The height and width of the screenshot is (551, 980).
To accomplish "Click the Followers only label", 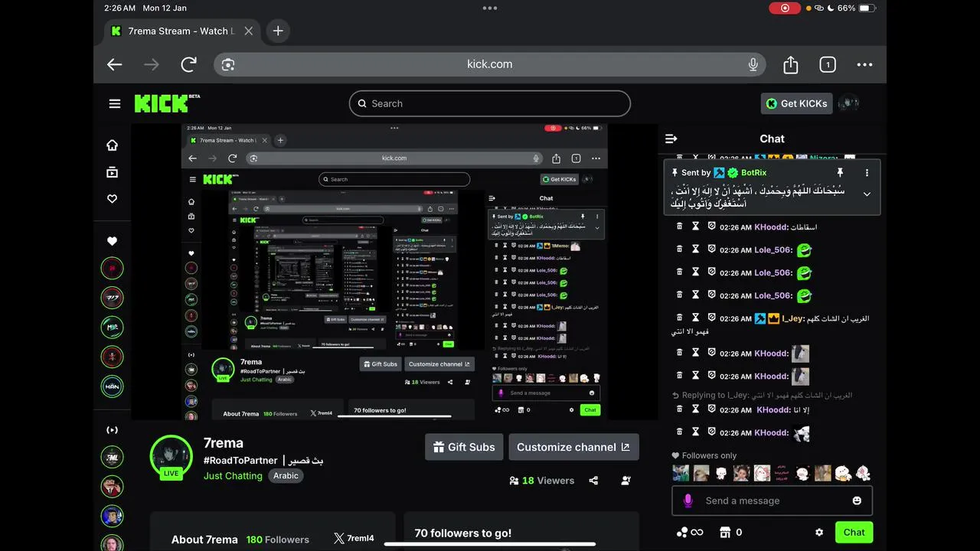I will (704, 455).
